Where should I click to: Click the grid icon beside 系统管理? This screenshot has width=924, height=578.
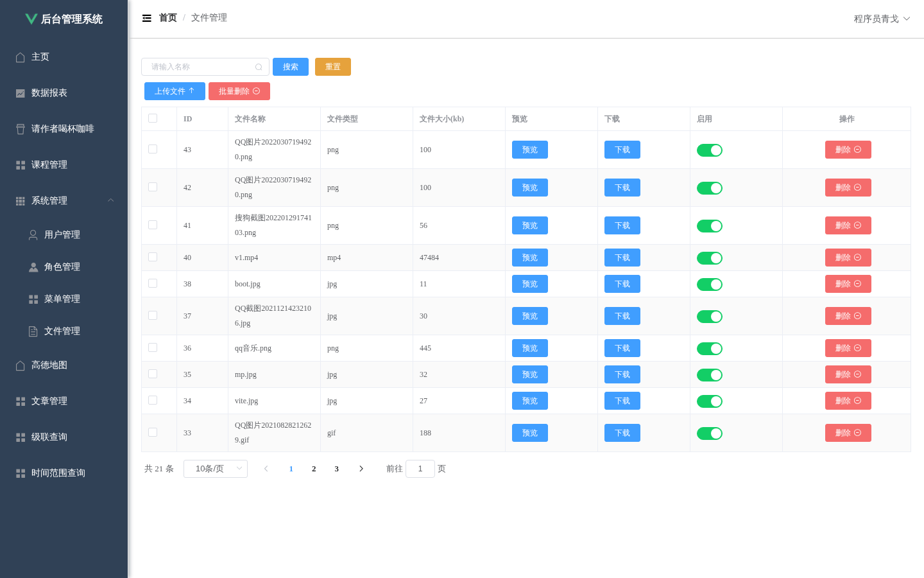21,201
